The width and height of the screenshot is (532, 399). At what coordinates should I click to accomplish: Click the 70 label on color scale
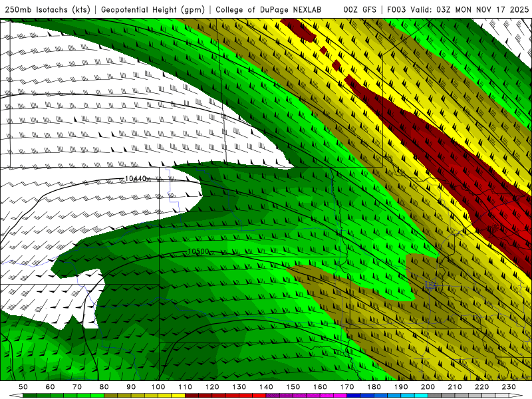click(77, 387)
